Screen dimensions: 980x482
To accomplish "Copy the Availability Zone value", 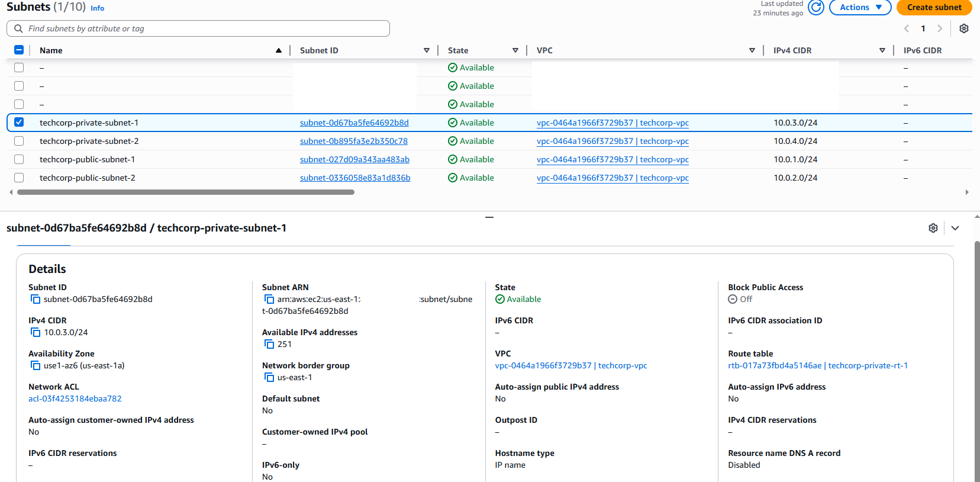I will tap(36, 366).
